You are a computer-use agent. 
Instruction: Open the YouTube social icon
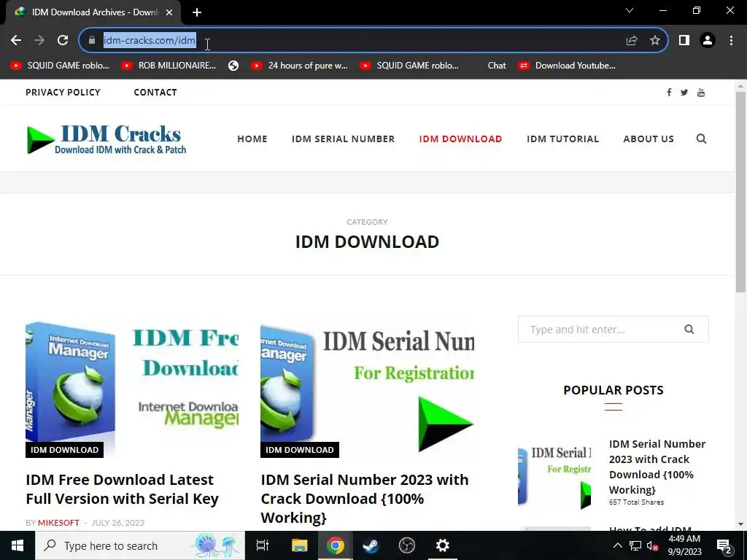click(x=701, y=93)
